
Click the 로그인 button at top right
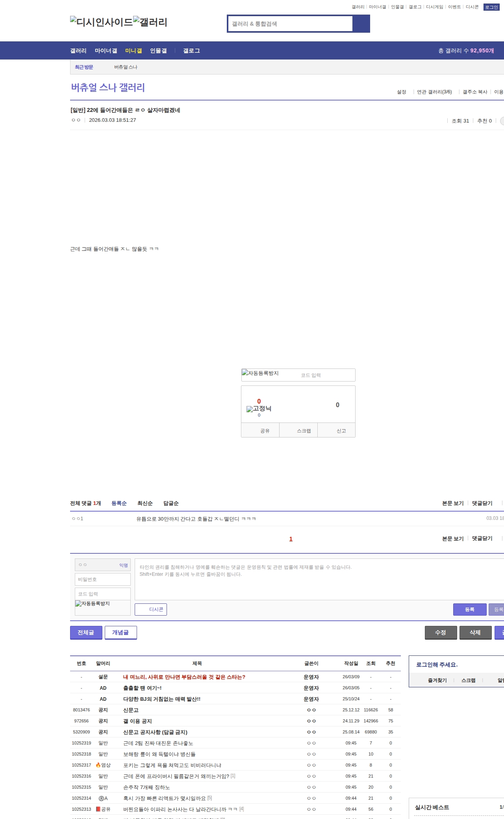tap(491, 7)
